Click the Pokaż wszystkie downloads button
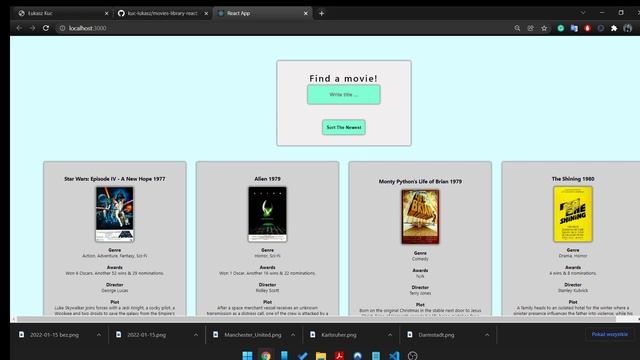This screenshot has height=360, width=640. (x=610, y=334)
